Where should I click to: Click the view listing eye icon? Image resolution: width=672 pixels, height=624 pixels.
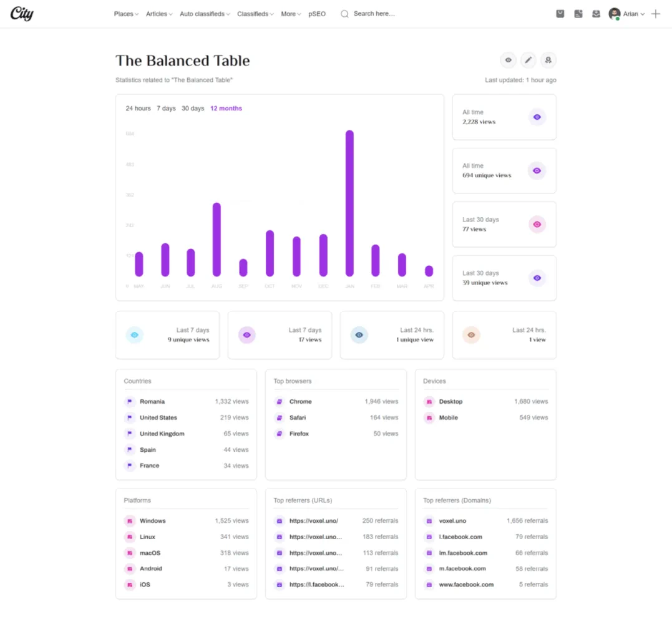[x=509, y=60]
